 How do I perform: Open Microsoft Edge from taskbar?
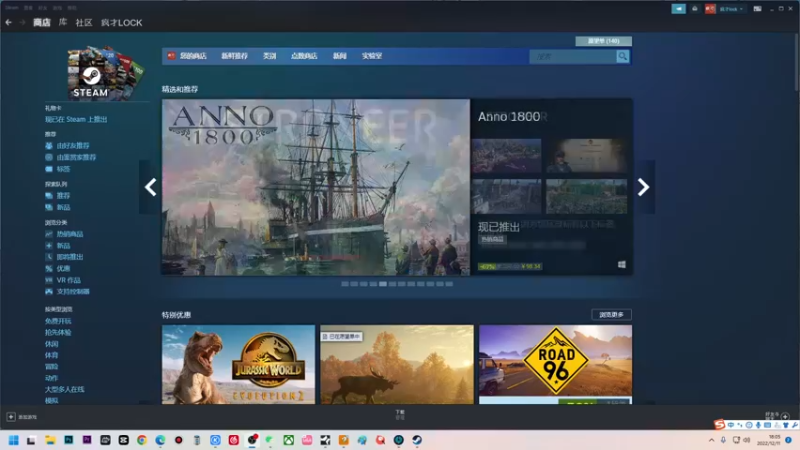160,440
